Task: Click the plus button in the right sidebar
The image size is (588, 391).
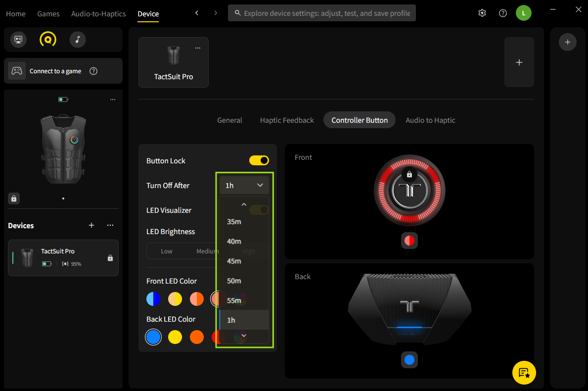Action: click(567, 42)
